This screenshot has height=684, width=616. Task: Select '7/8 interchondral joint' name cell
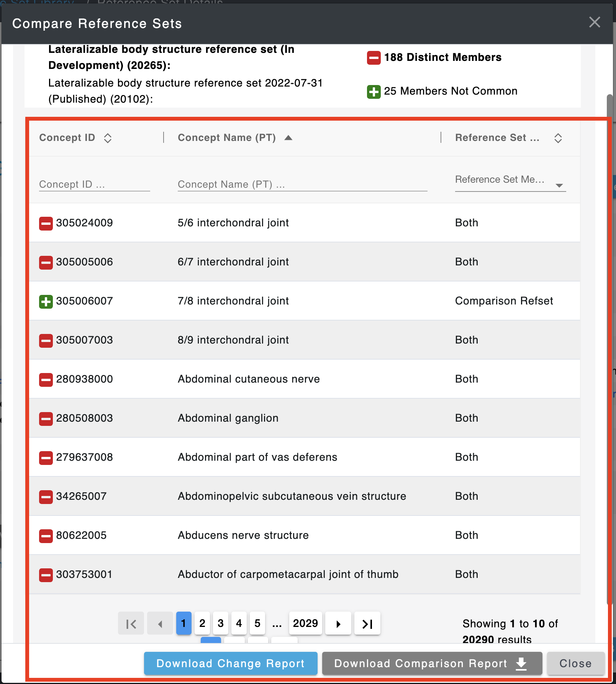click(x=233, y=301)
